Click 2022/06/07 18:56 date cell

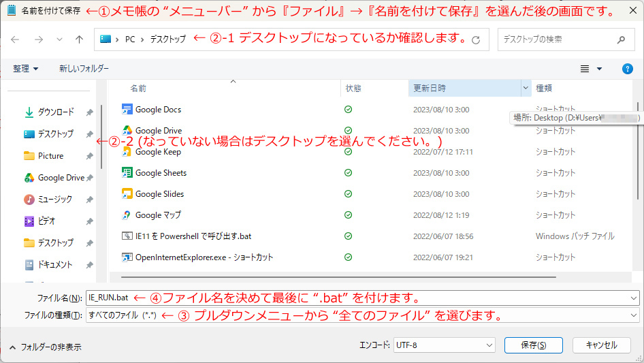click(443, 236)
